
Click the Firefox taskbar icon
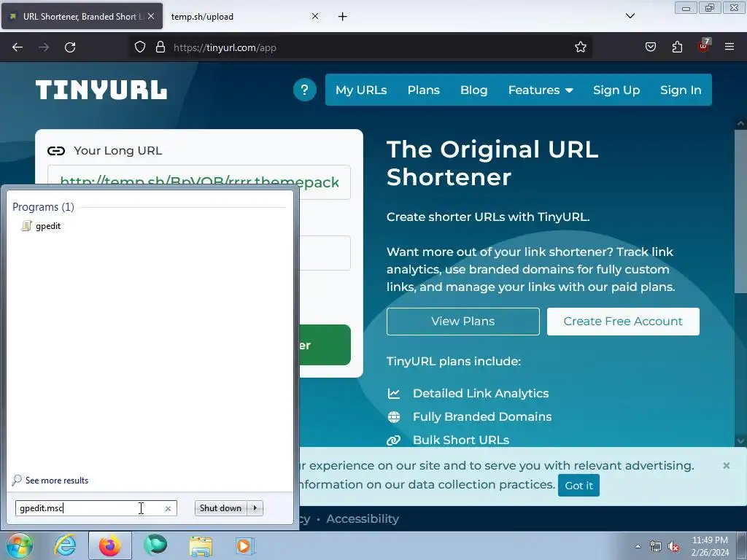point(110,545)
